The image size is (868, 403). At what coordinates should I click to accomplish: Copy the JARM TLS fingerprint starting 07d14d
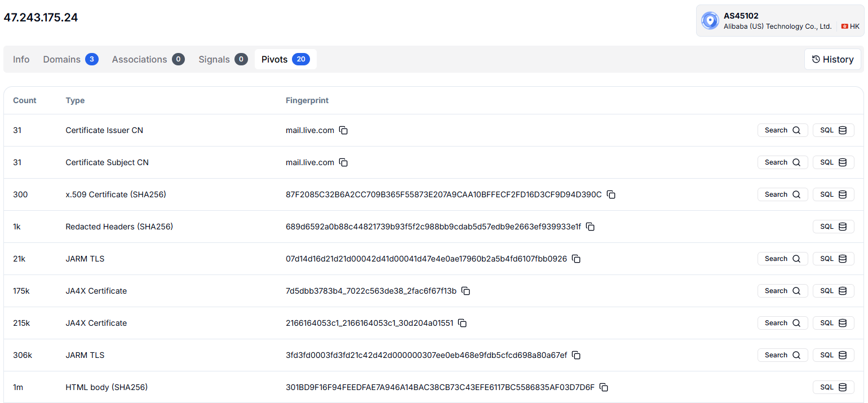click(576, 259)
